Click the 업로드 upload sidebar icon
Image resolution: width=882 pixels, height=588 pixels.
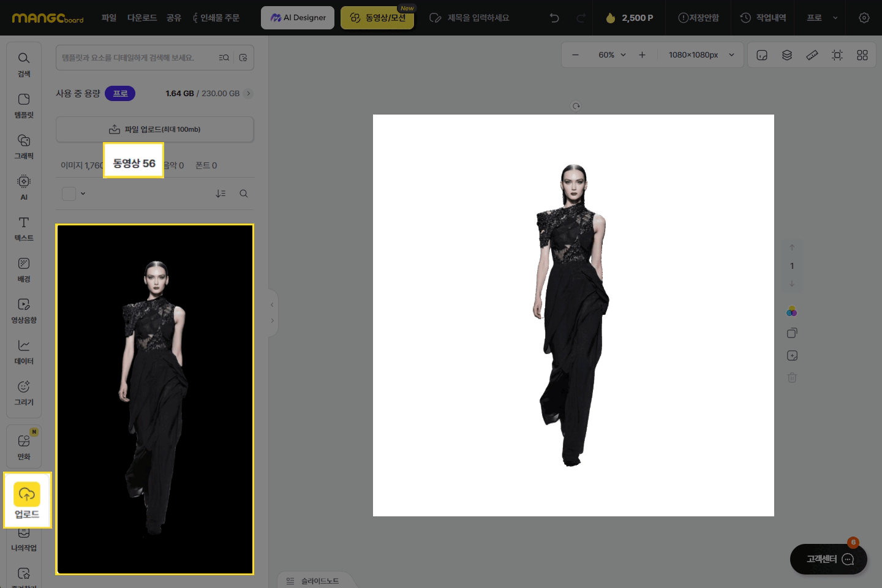click(27, 500)
